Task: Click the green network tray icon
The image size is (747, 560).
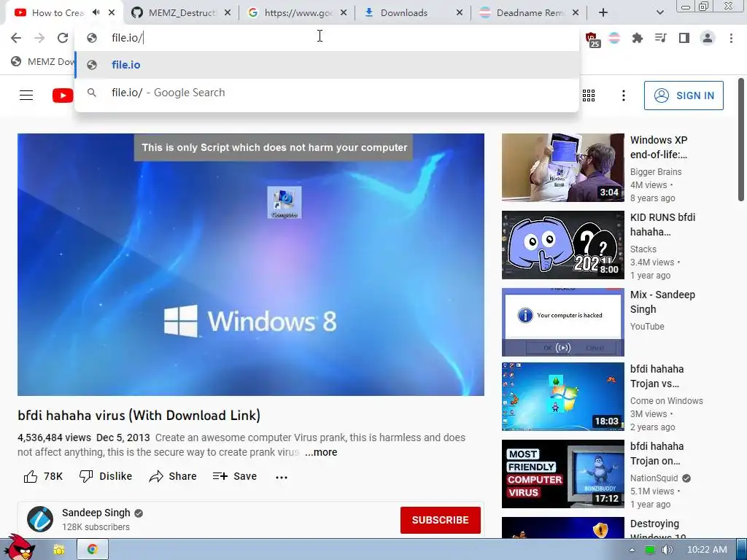Action: coord(649,550)
